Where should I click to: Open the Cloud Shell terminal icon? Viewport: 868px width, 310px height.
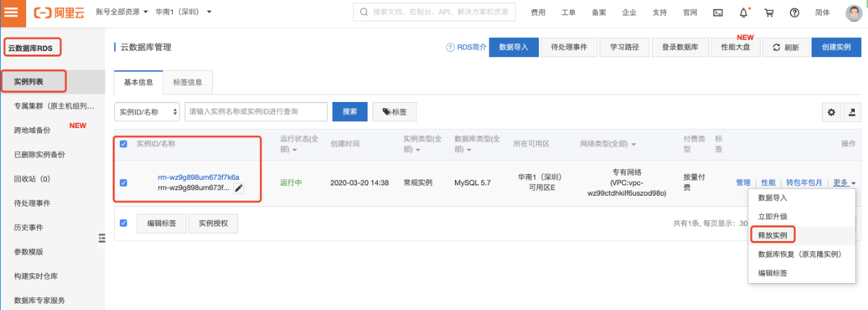717,12
